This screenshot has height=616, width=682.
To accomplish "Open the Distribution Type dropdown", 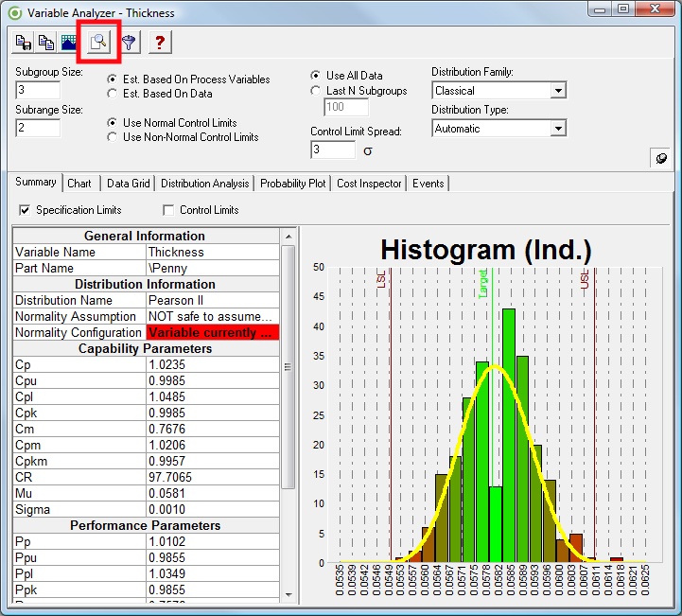I will (x=558, y=129).
